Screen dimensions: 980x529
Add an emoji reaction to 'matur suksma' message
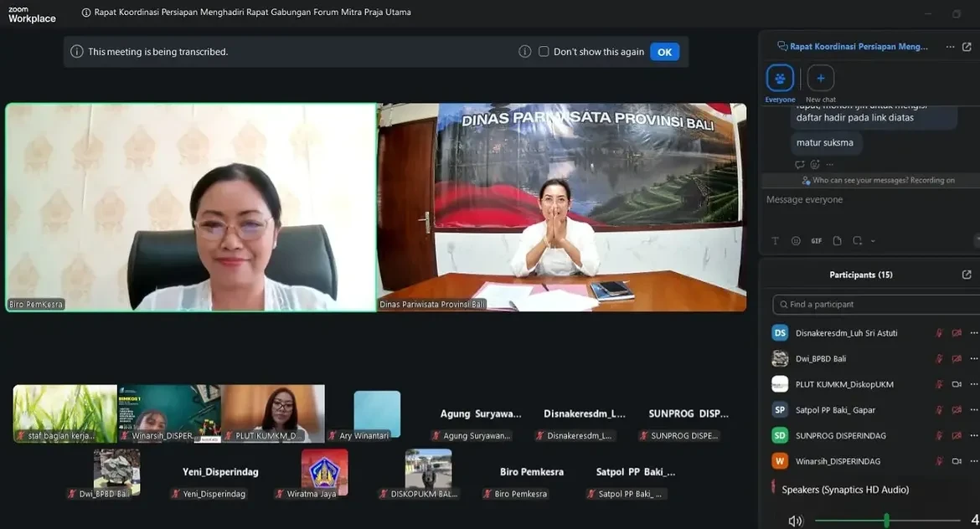pos(815,165)
